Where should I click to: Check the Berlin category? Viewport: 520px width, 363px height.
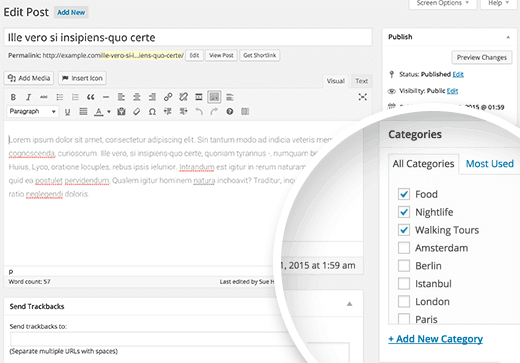pos(404,266)
